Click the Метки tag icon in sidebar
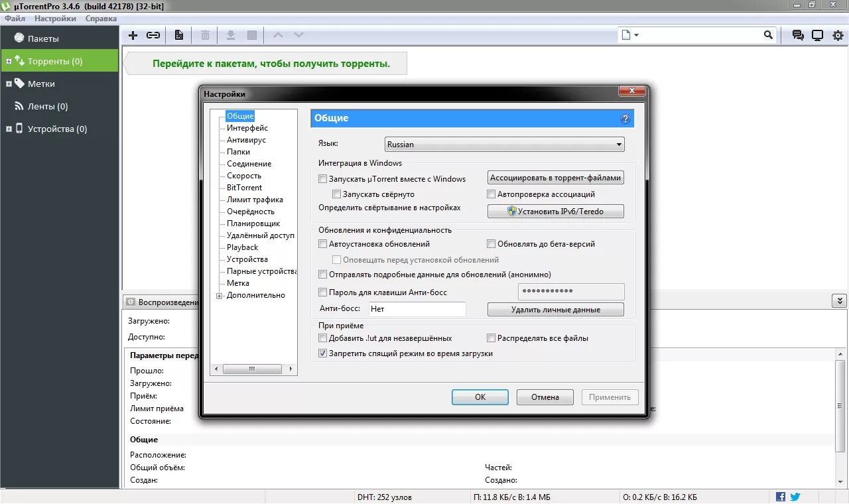 tap(19, 84)
